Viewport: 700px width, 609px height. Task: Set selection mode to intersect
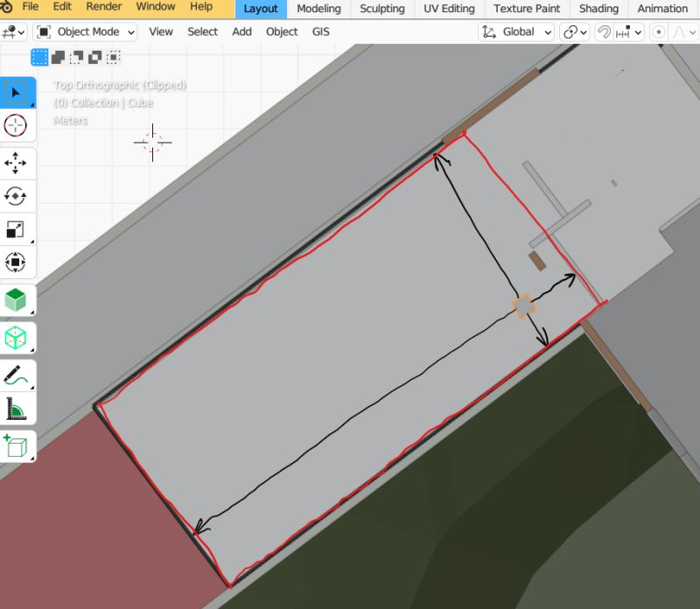click(x=114, y=57)
